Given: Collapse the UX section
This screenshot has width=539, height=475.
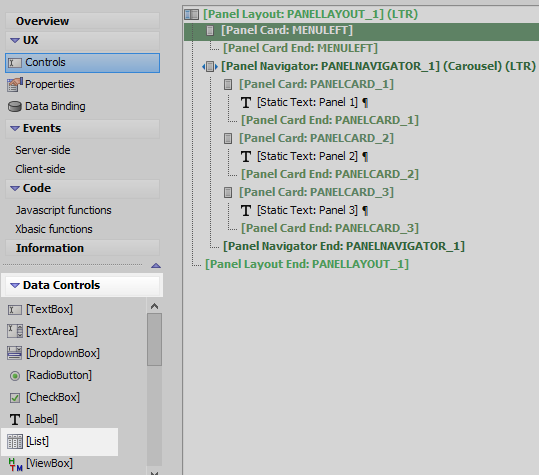Looking at the screenshot, I should 14,41.
